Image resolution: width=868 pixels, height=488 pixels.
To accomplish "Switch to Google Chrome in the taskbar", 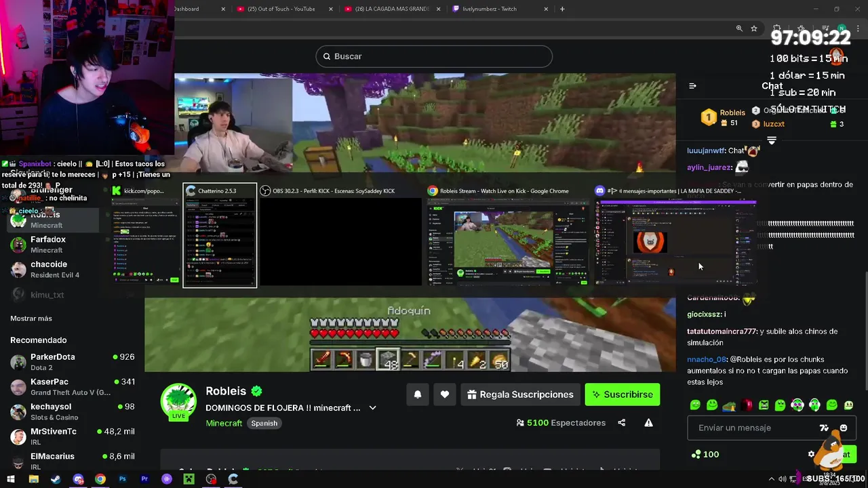I will [x=100, y=479].
